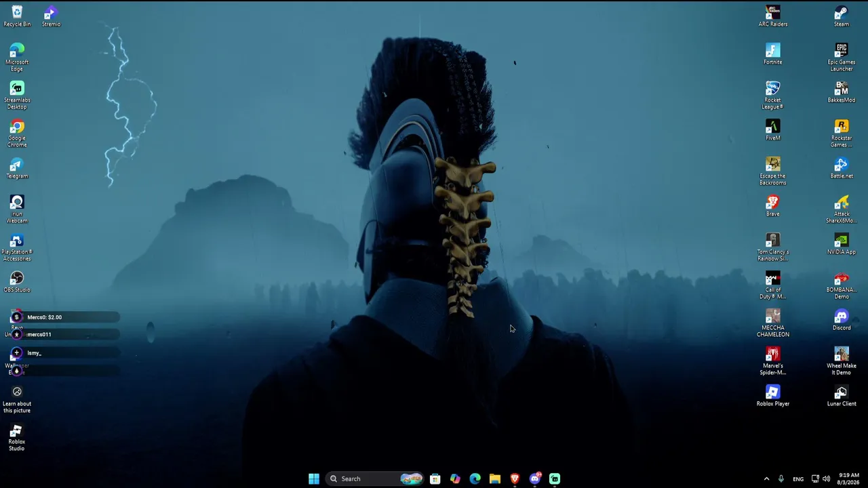Select the PlayStation Accessories shortcut
868x488 pixels.
17,247
